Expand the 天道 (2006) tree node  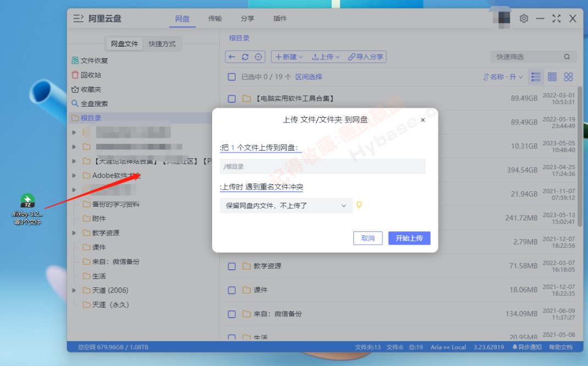[x=74, y=290]
